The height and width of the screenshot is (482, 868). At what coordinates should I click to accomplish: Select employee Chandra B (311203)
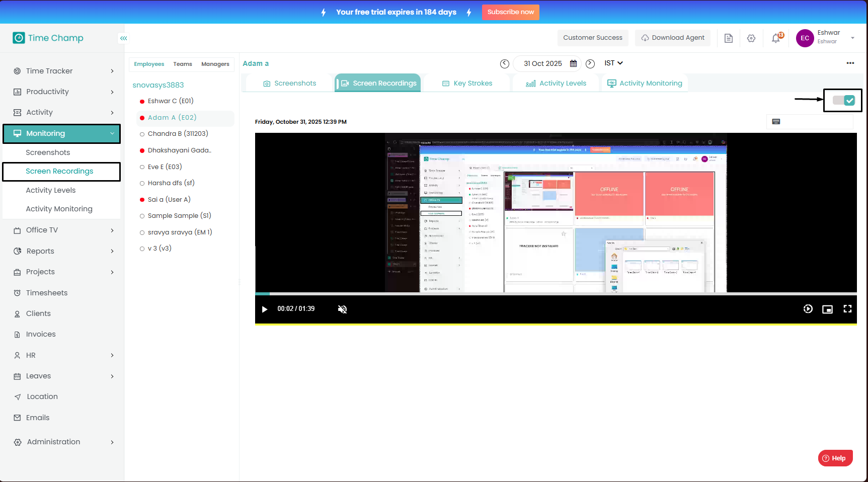[x=178, y=133]
